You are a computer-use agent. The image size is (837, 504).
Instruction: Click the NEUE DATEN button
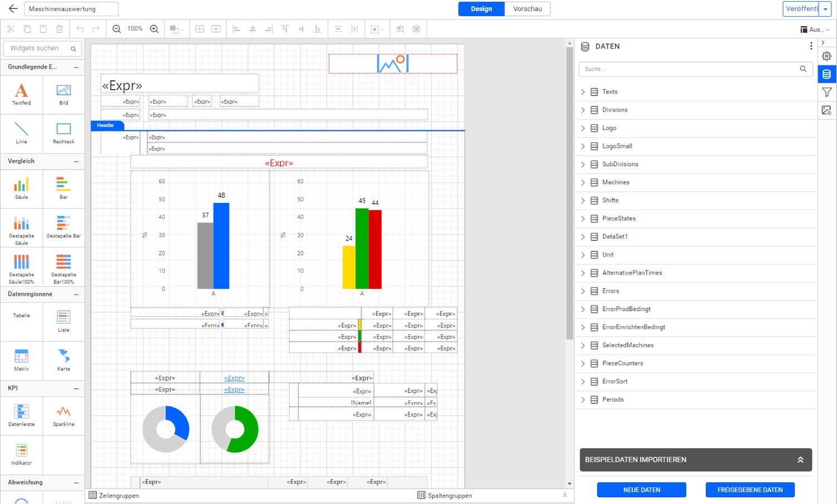(641, 490)
